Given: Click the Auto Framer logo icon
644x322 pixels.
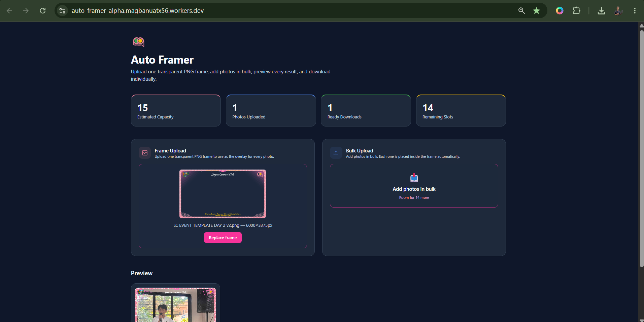Looking at the screenshot, I should [x=139, y=42].
